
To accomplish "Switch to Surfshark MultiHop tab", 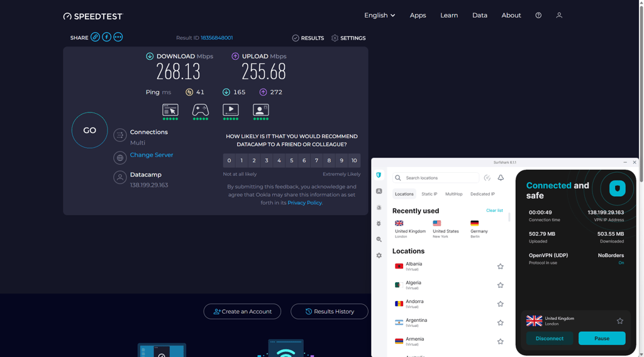I will pyautogui.click(x=454, y=194).
